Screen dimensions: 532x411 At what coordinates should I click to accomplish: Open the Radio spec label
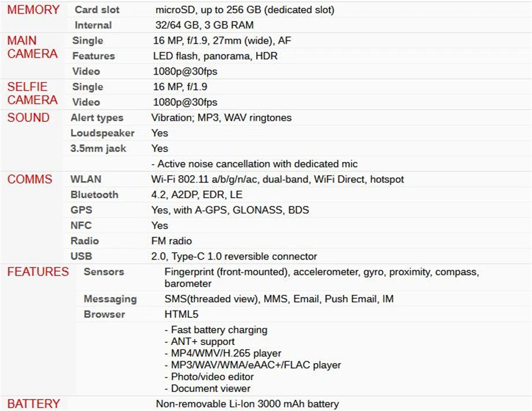(85, 241)
